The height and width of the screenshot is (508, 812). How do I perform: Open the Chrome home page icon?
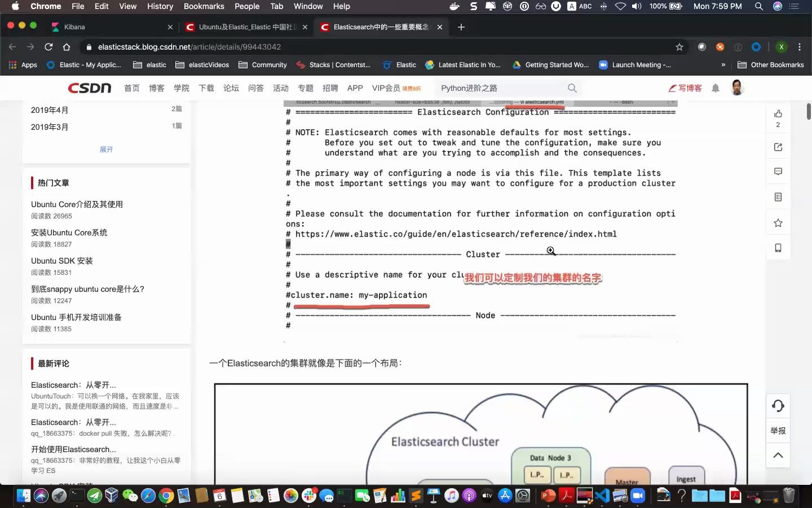[x=67, y=47]
